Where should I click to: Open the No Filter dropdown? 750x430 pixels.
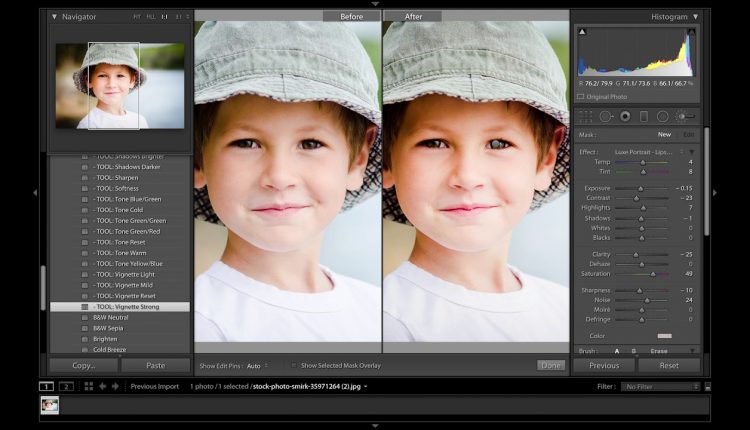[x=660, y=386]
